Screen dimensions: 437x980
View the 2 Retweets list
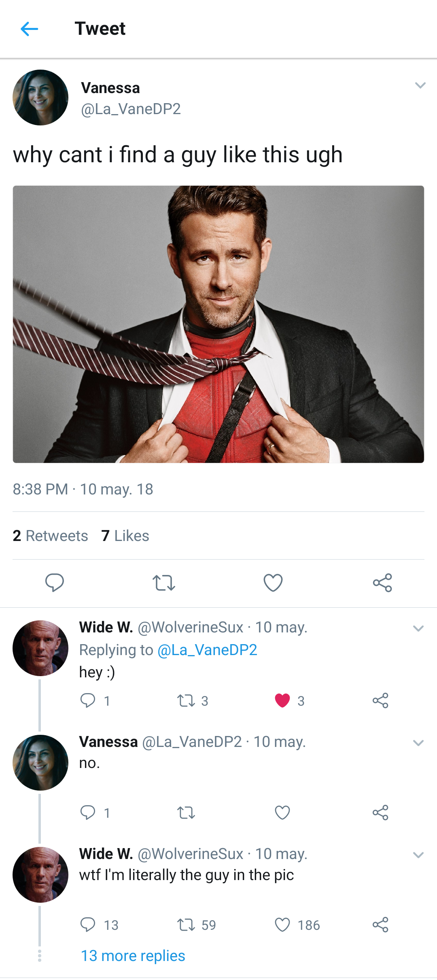tap(51, 536)
